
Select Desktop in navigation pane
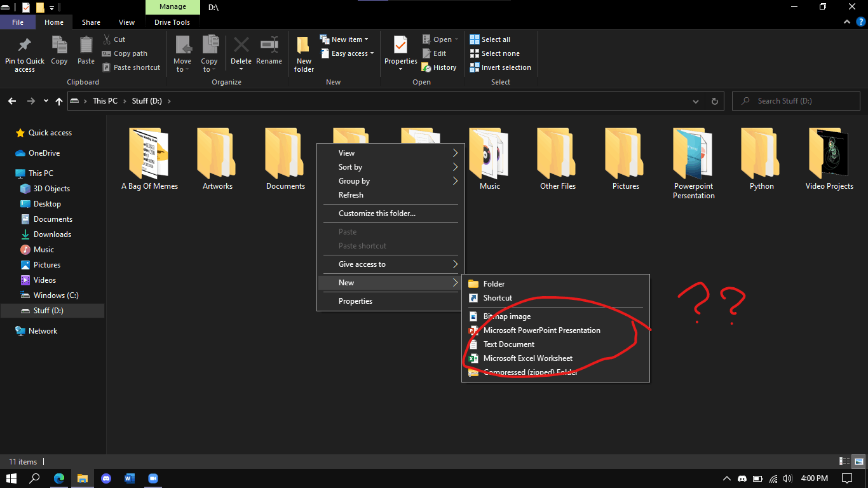click(x=47, y=204)
